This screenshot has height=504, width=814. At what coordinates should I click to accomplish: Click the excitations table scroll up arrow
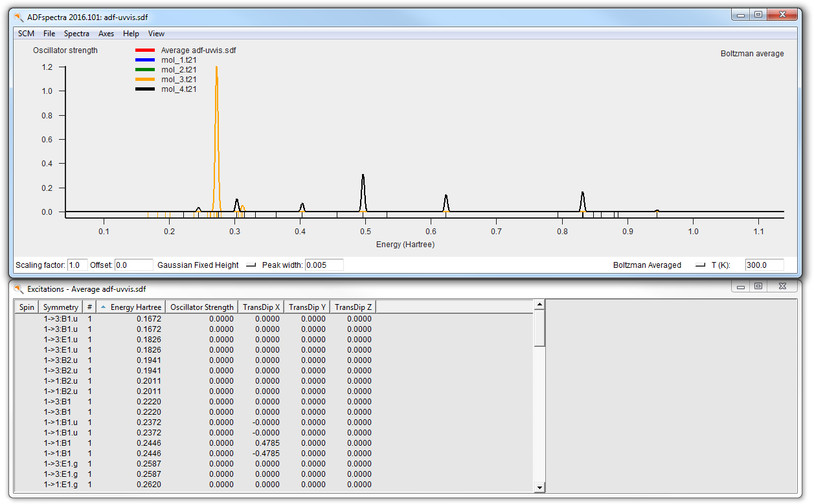(x=539, y=304)
